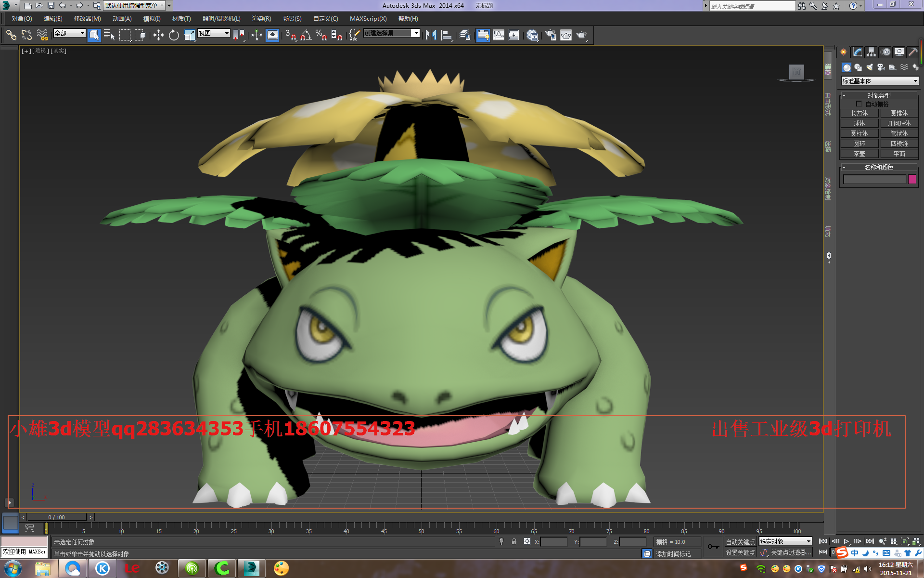Click the 0 / 100 time slider
This screenshot has width=924, height=578.
pos(57,517)
